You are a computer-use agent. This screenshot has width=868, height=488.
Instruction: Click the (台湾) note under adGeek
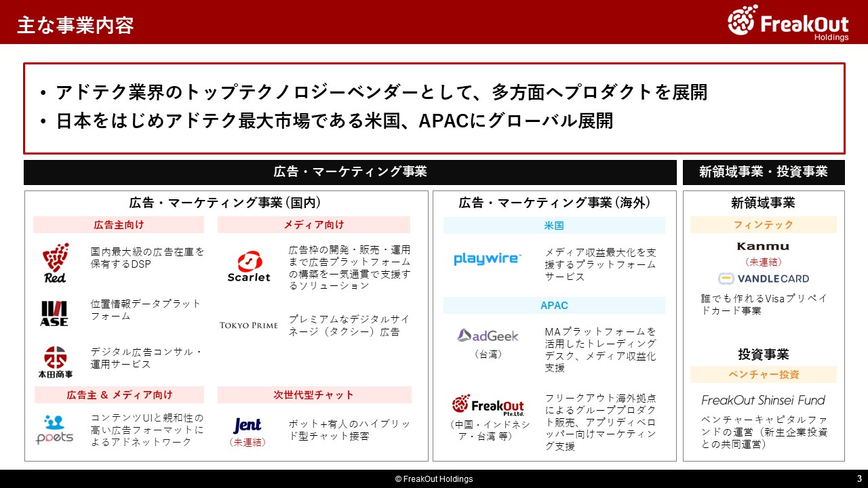coord(488,354)
